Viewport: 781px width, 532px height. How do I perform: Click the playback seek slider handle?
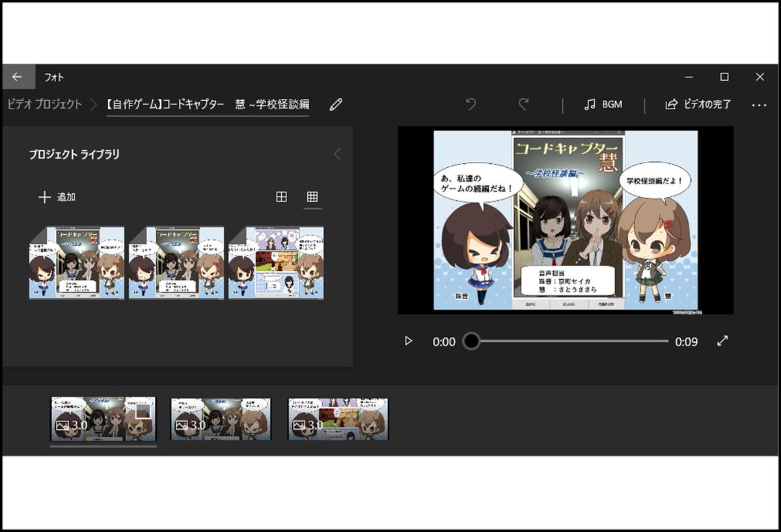coord(471,341)
